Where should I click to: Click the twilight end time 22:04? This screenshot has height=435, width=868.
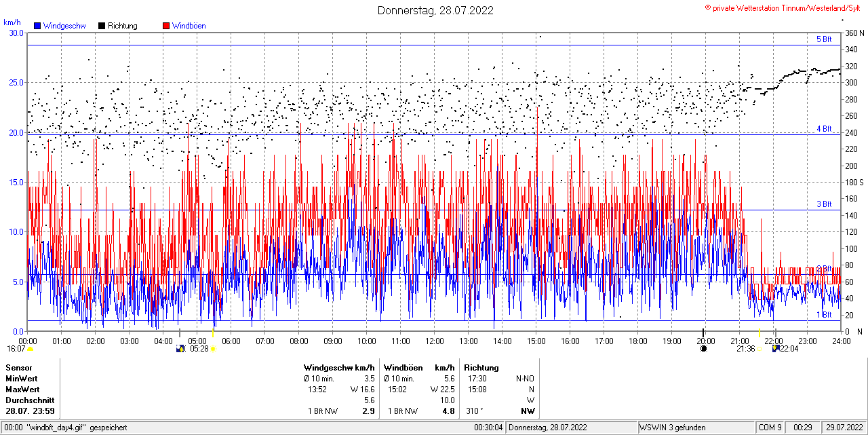789,349
